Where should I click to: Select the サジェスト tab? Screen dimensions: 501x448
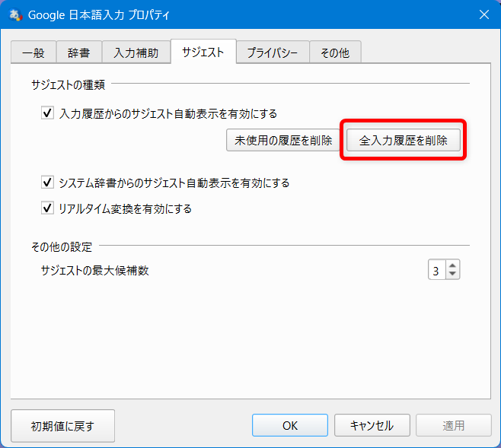click(x=203, y=52)
